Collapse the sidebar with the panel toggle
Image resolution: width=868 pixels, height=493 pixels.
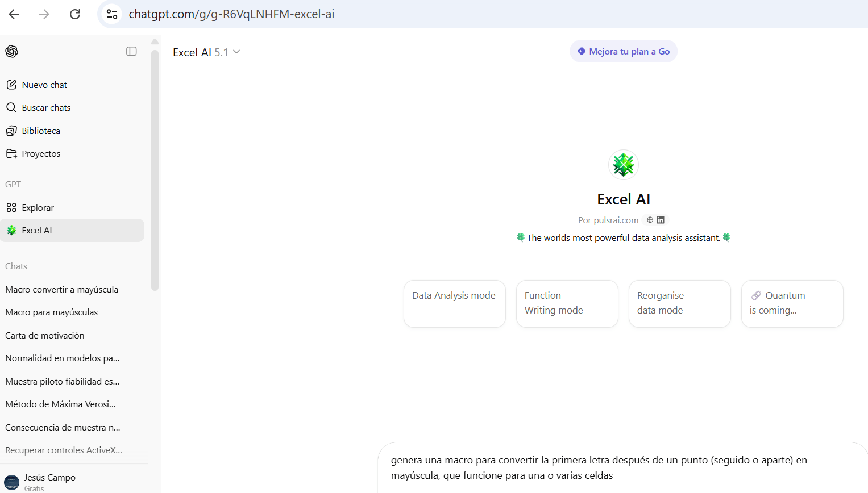131,52
